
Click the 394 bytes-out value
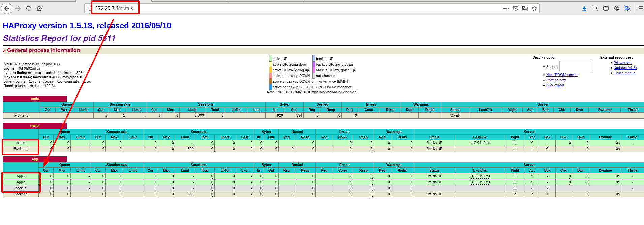coord(299,115)
